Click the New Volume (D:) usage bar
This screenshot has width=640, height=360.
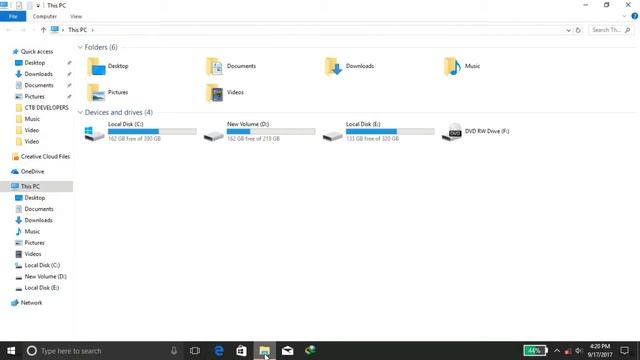pyautogui.click(x=271, y=131)
